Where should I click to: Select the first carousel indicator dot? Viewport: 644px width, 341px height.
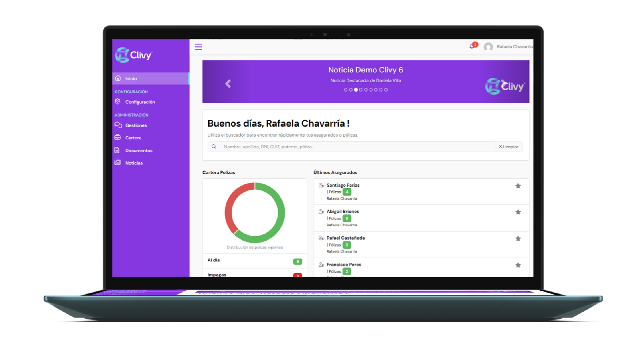click(346, 90)
